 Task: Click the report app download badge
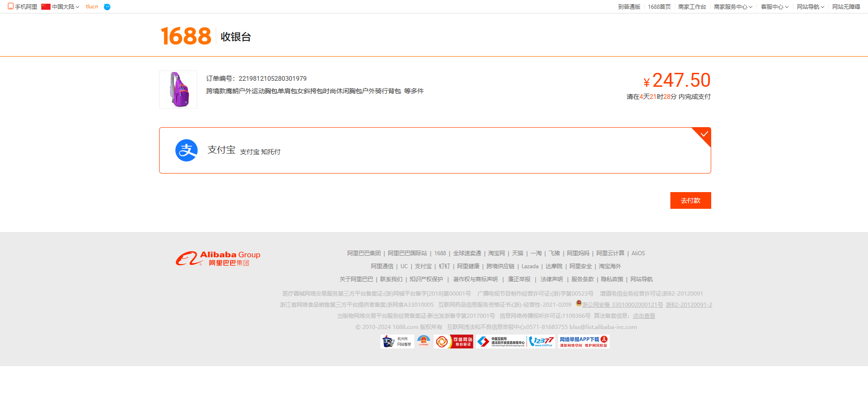584,342
